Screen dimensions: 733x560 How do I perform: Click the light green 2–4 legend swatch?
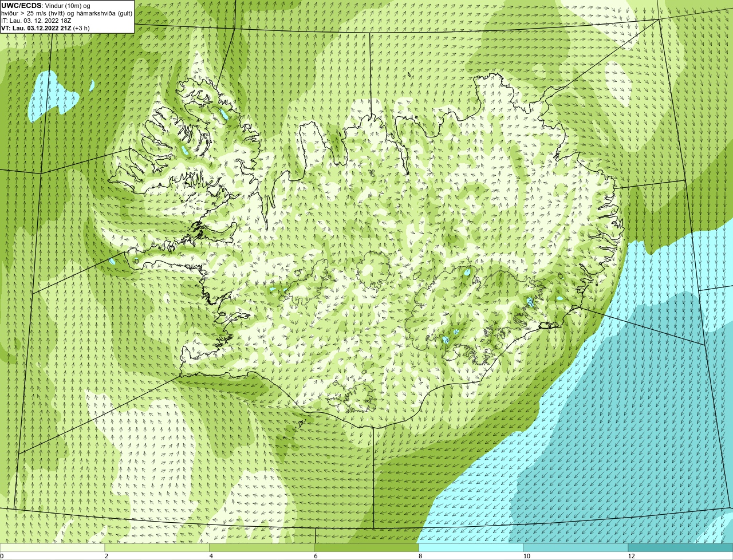(x=157, y=548)
